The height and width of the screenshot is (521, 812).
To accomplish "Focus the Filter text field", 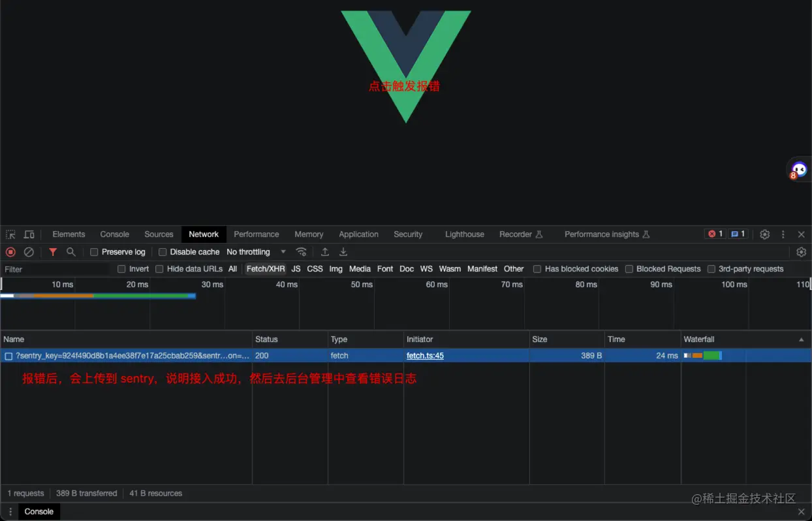I will point(57,269).
